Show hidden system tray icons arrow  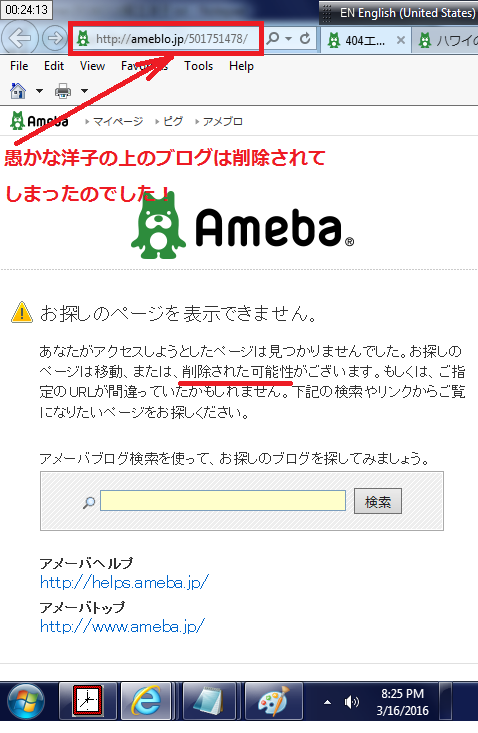[328, 702]
